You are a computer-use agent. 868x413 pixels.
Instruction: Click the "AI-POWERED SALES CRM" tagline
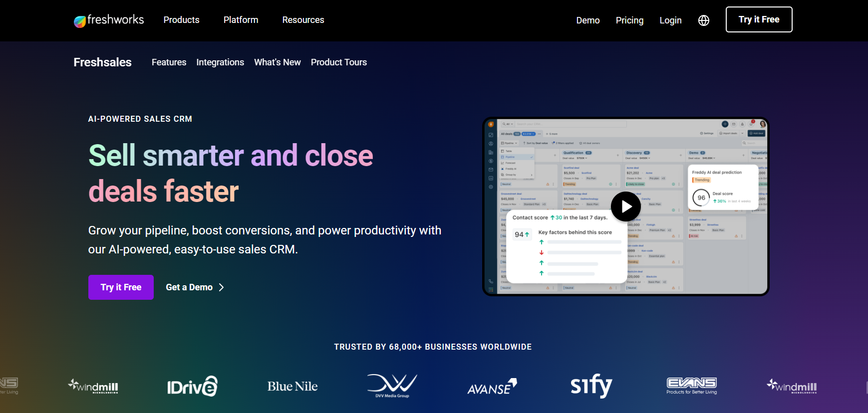[140, 119]
